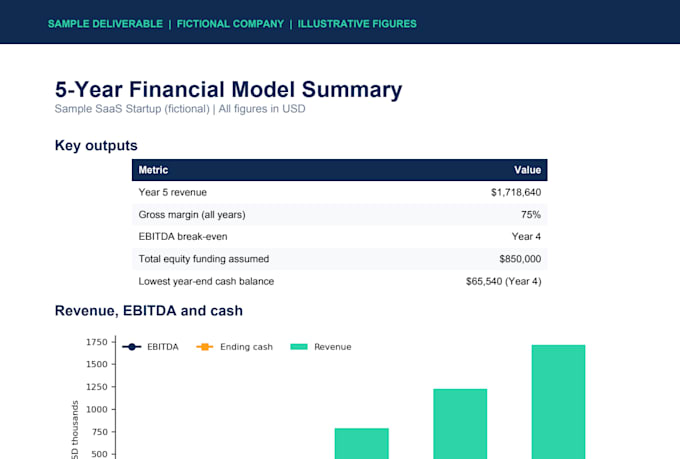680x459 pixels.
Task: Select the 'Year 5 revenue' row label
Action: pos(173,192)
